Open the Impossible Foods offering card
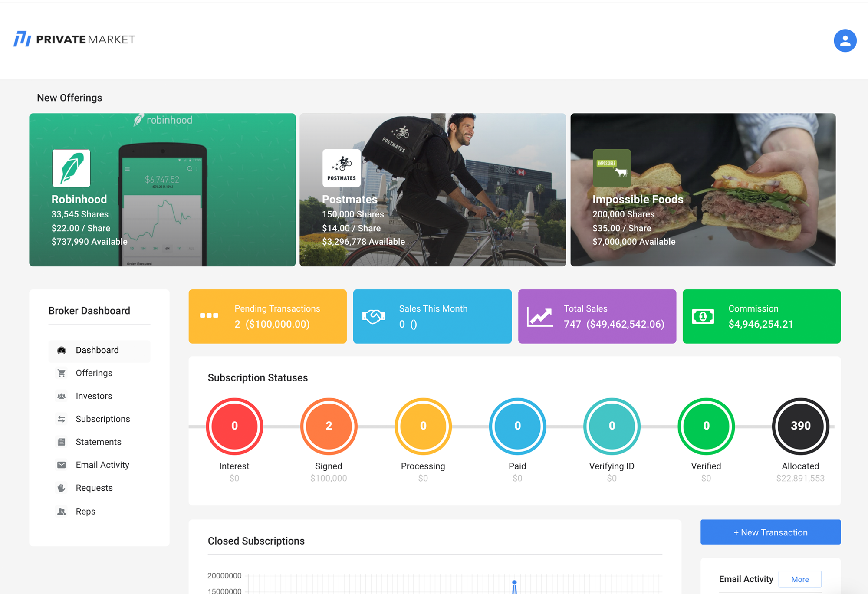The height and width of the screenshot is (594, 868). pyautogui.click(x=703, y=190)
